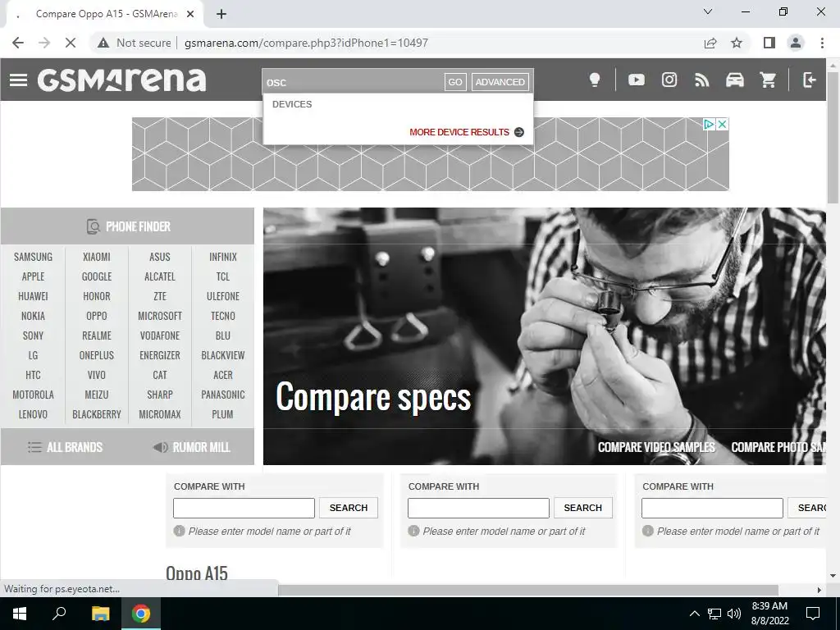Open Windows taskbar search
The image size is (840, 630).
click(59, 614)
